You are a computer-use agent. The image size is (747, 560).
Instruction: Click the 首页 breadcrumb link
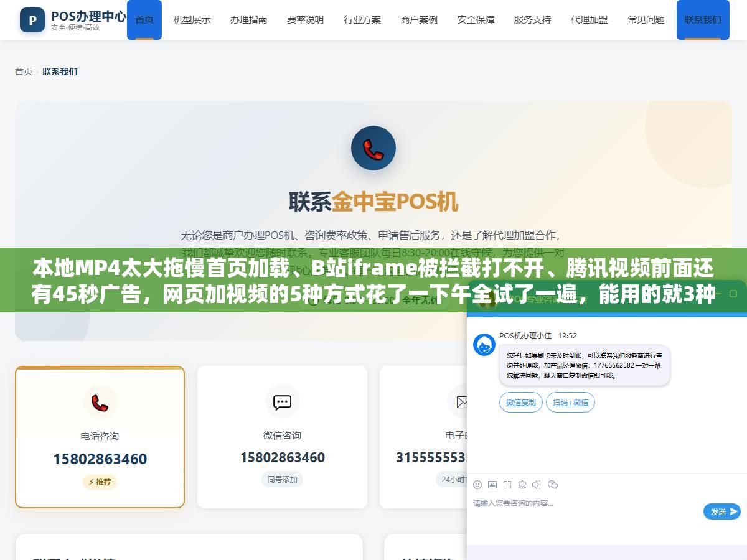(24, 72)
